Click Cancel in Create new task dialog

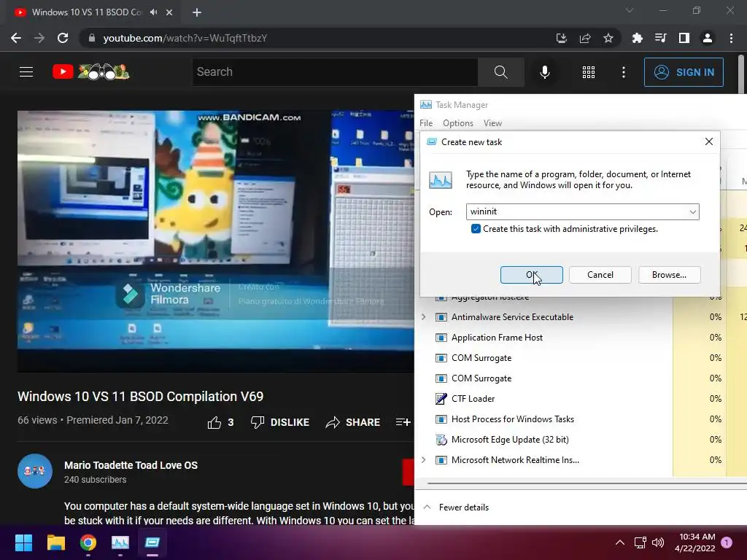[x=600, y=275]
